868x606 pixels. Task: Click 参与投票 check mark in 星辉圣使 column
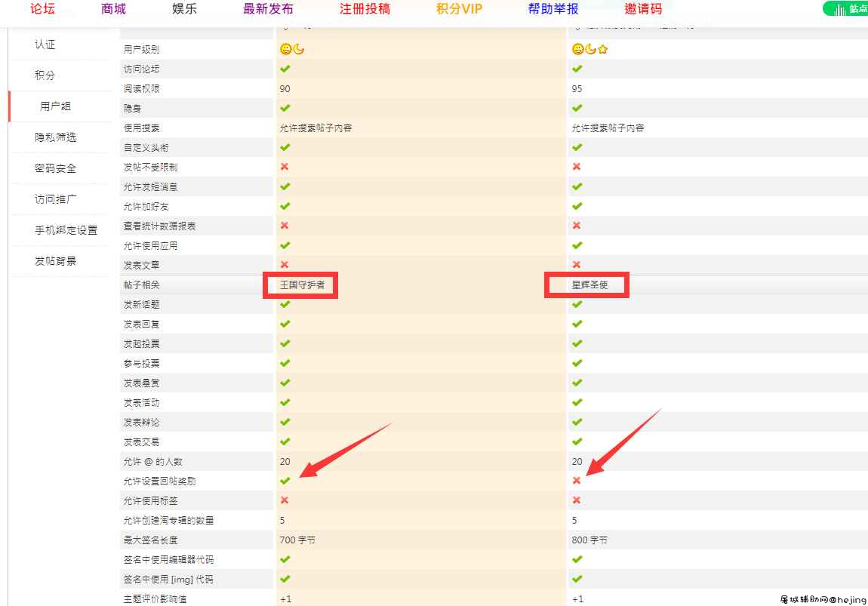(x=577, y=363)
